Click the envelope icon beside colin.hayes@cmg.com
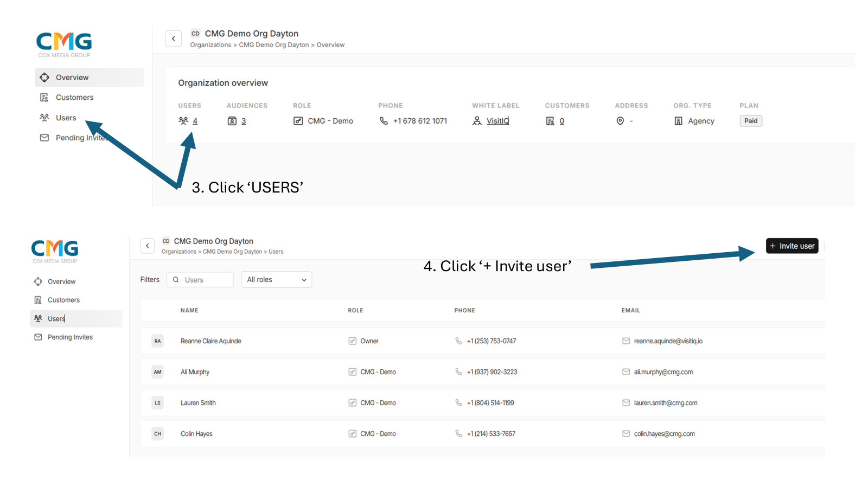This screenshot has width=868, height=488. coord(626,434)
